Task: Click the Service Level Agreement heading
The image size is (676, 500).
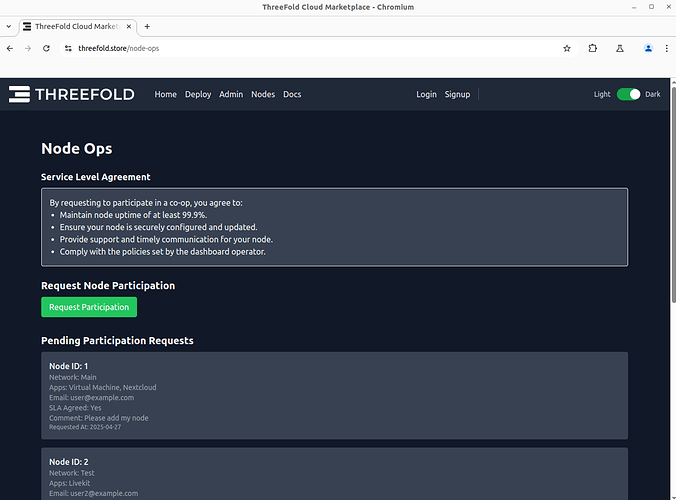Action: pyautogui.click(x=96, y=177)
